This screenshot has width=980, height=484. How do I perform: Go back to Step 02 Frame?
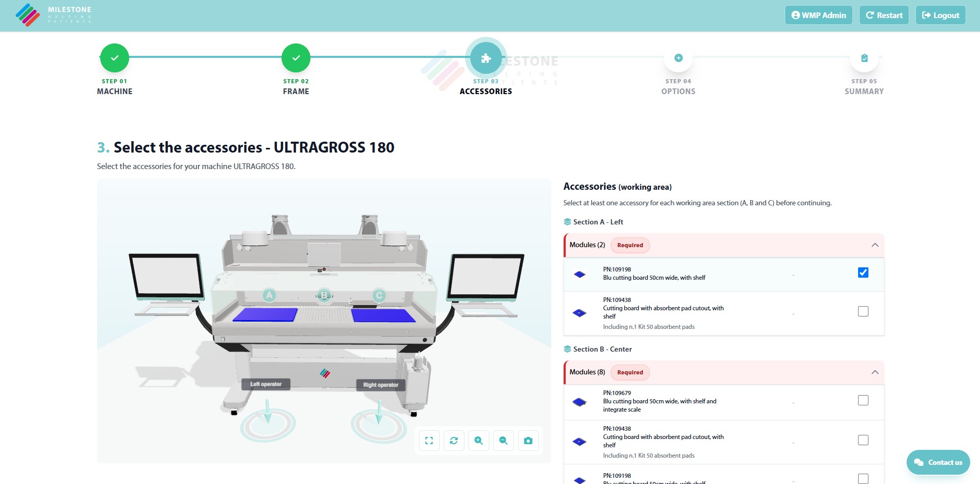click(x=296, y=58)
